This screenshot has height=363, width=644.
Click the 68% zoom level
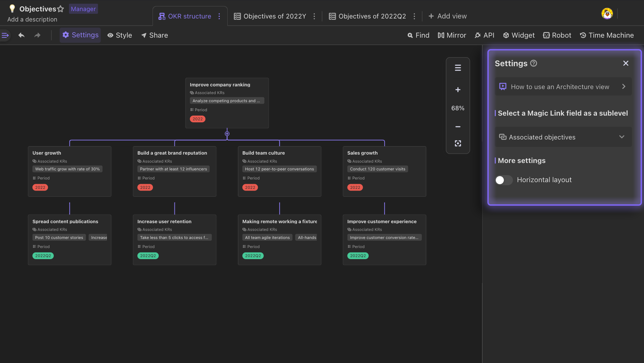click(x=458, y=108)
